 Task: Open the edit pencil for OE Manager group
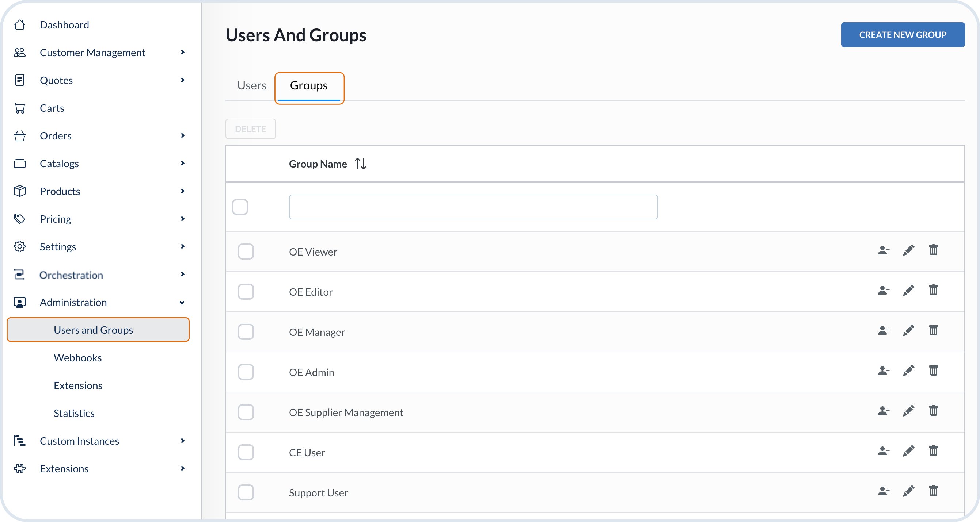[908, 331]
